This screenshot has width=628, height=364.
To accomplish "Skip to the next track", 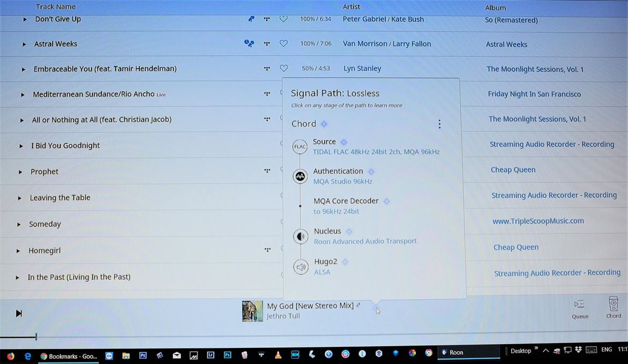I will [19, 313].
